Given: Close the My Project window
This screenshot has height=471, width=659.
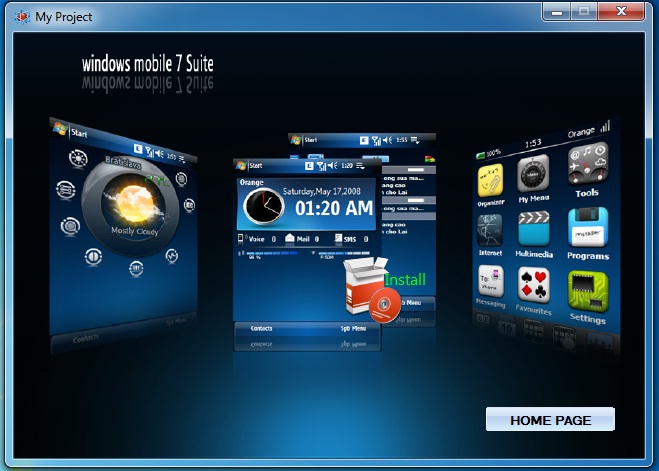Looking at the screenshot, I should [621, 11].
